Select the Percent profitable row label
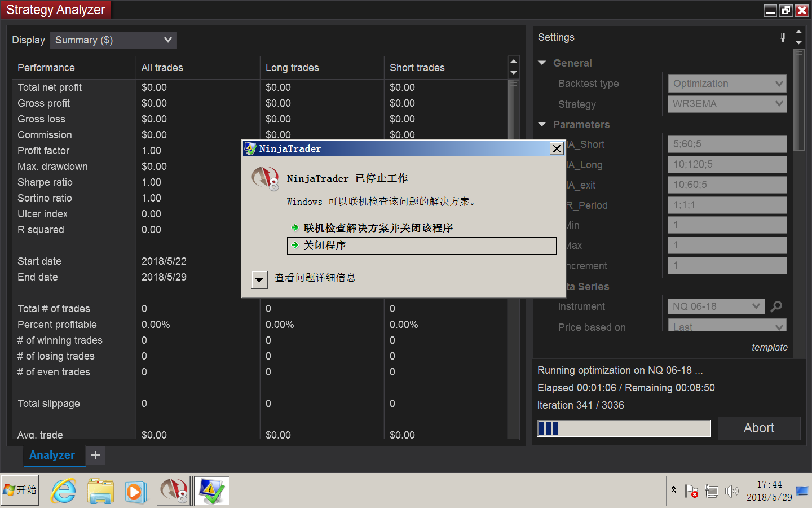Image resolution: width=812 pixels, height=508 pixels. click(x=57, y=325)
